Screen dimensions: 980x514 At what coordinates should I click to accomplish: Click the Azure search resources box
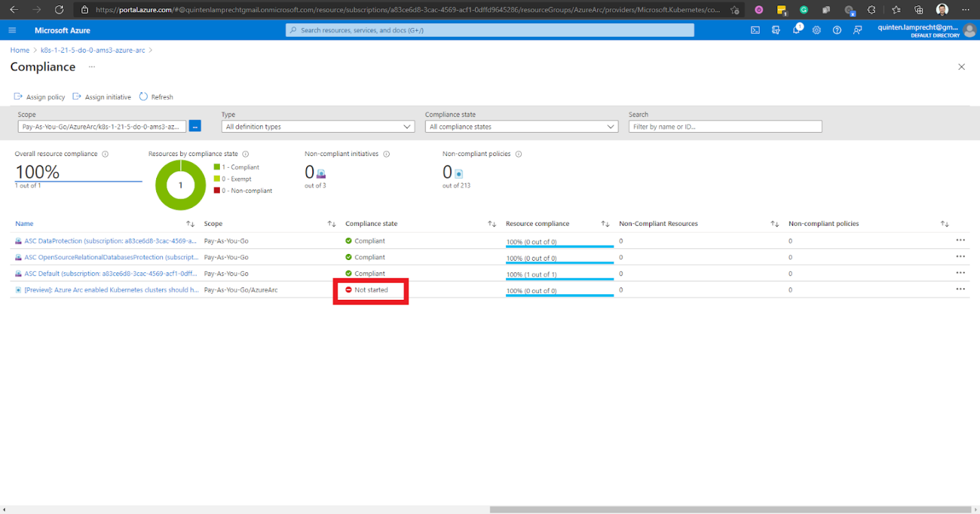(x=490, y=30)
